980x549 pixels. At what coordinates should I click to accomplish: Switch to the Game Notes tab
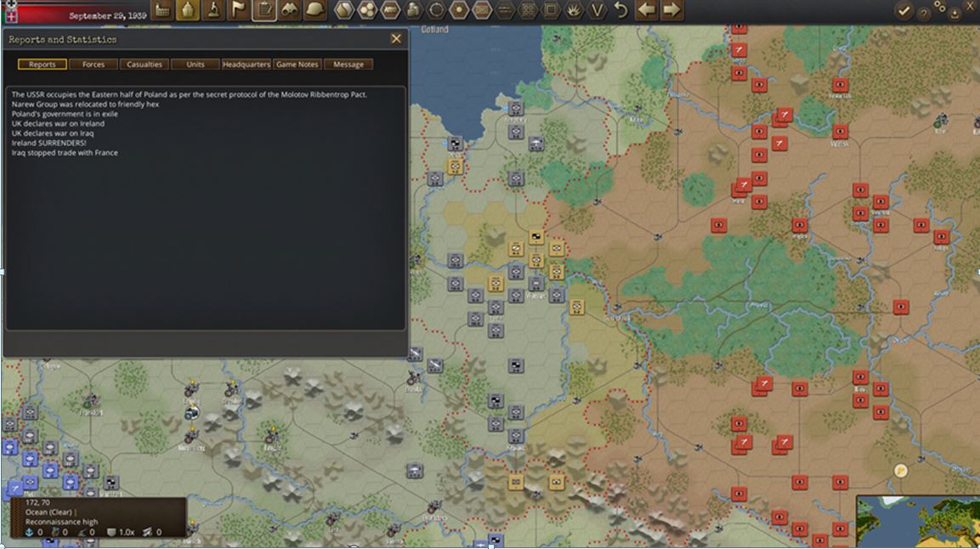[297, 65]
